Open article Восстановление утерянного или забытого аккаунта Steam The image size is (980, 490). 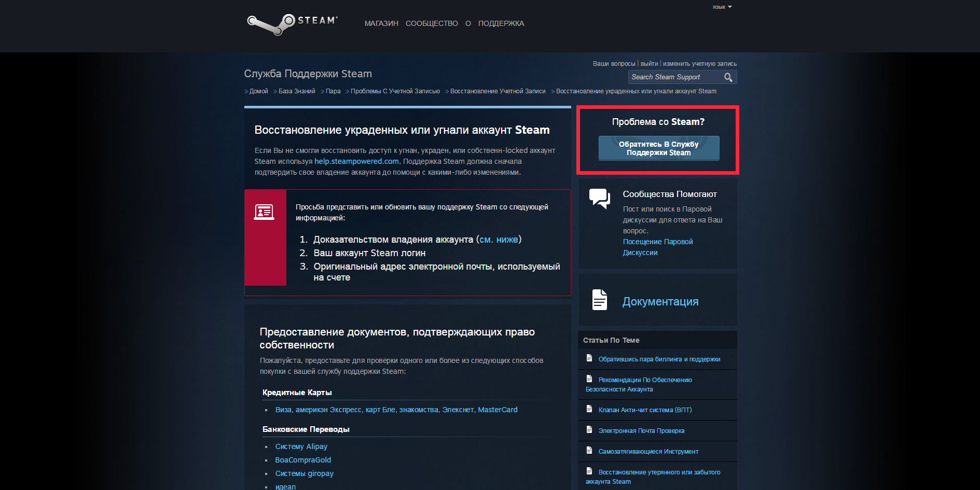[x=653, y=477]
